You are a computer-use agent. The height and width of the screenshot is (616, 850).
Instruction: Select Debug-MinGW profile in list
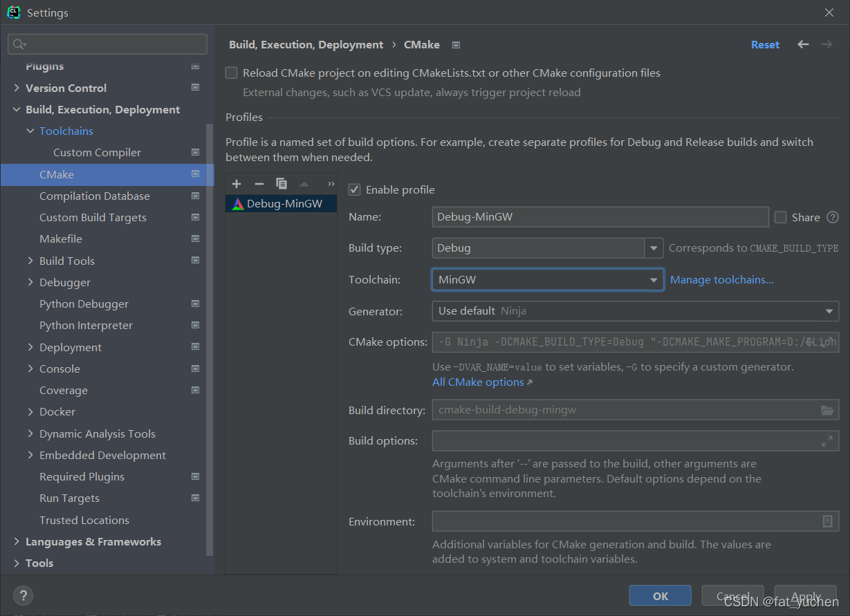click(x=281, y=203)
